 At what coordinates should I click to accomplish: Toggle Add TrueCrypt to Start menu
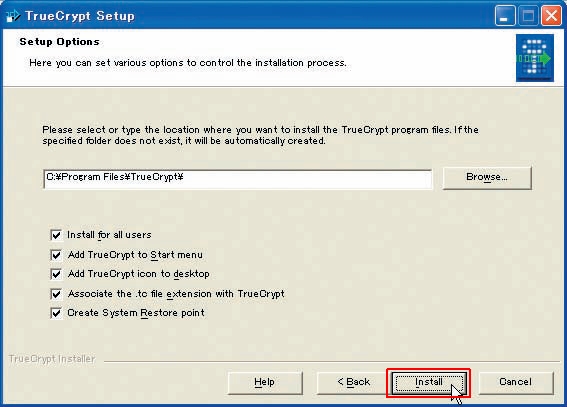click(56, 255)
